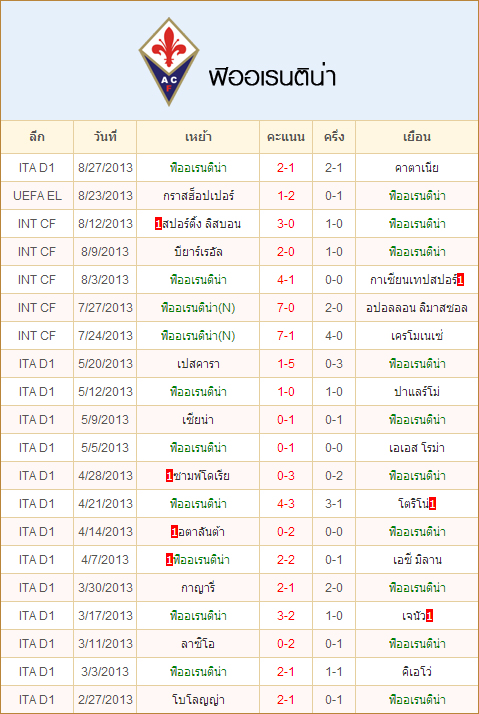Click the date 5/5/2013
The width and height of the screenshot is (479, 714).
tap(105, 448)
